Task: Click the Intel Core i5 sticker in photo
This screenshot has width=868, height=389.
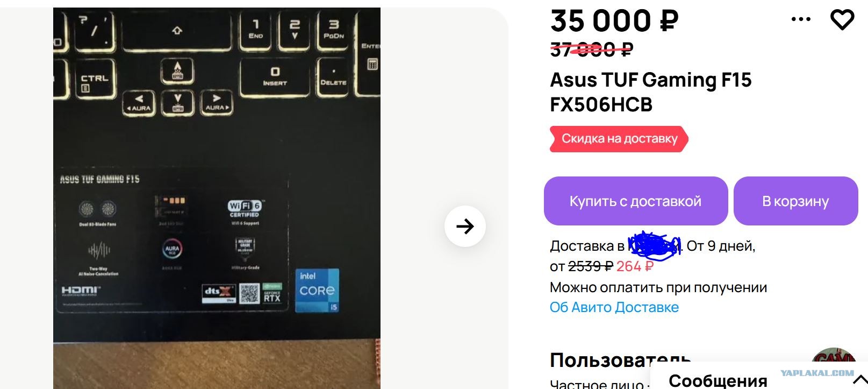Action: (317, 291)
